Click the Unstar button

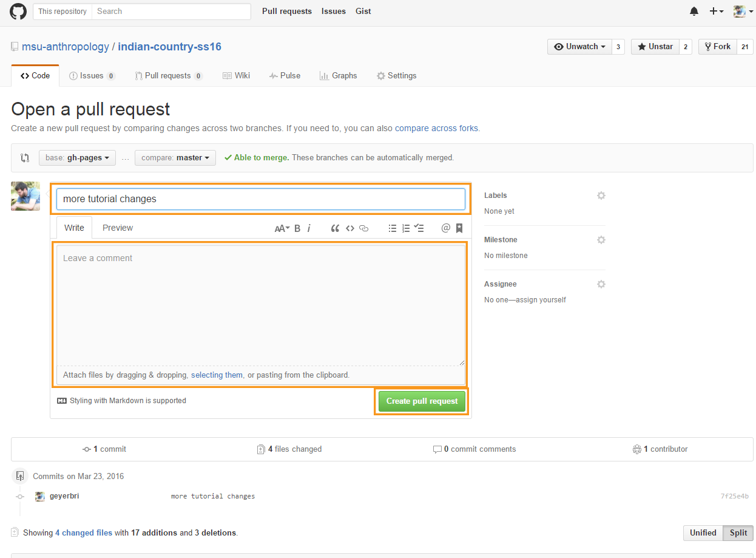(x=655, y=47)
